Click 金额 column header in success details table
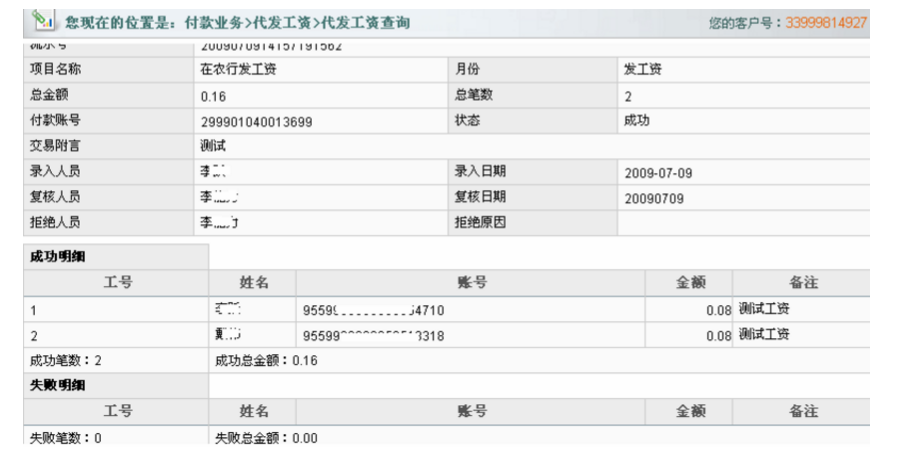Viewport: 900px width, 462px height. [x=689, y=283]
